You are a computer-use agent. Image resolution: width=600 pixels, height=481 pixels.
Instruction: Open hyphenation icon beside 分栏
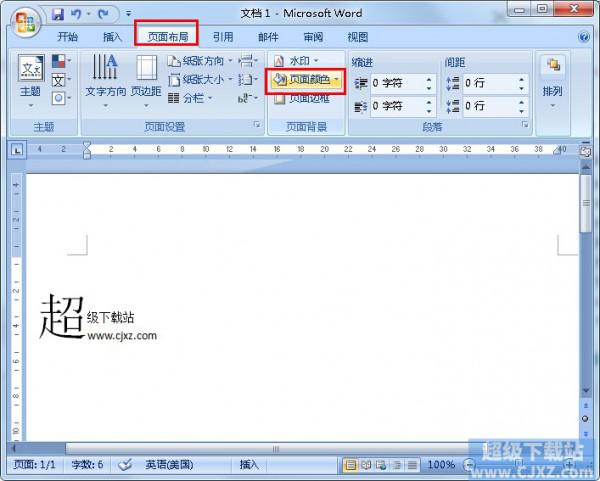point(248,98)
